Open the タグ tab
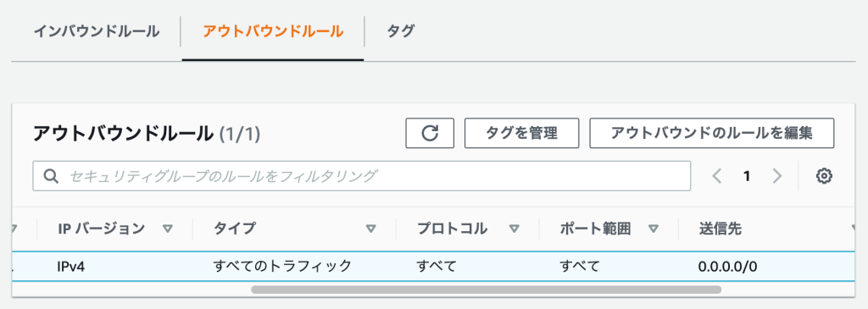The image size is (868, 309). [x=400, y=31]
